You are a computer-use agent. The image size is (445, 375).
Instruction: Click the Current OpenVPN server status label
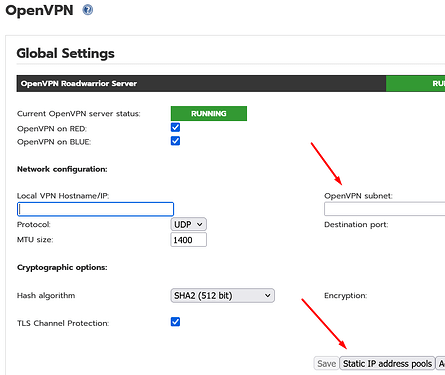click(x=79, y=114)
